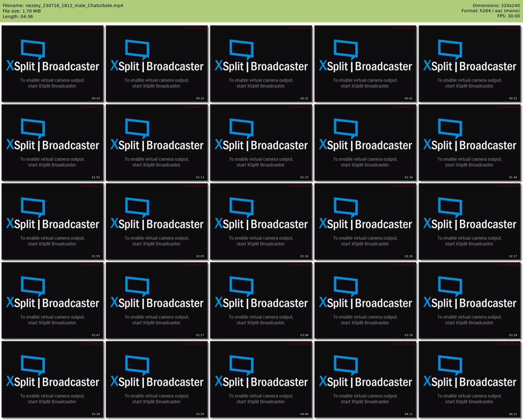Select the 03:08 frame thumbnail
Image resolution: width=523 pixels, height=420 pixels.
click(x=261, y=300)
